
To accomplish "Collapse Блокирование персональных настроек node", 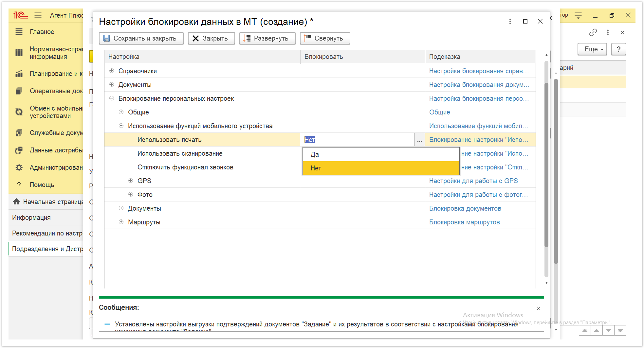I will [x=112, y=98].
